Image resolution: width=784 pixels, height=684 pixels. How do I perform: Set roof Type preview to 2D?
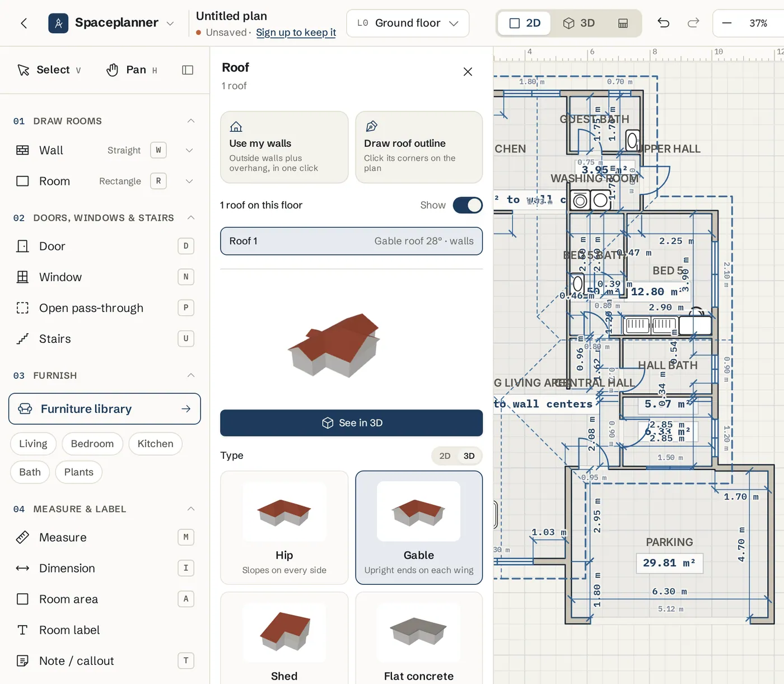[x=445, y=456]
